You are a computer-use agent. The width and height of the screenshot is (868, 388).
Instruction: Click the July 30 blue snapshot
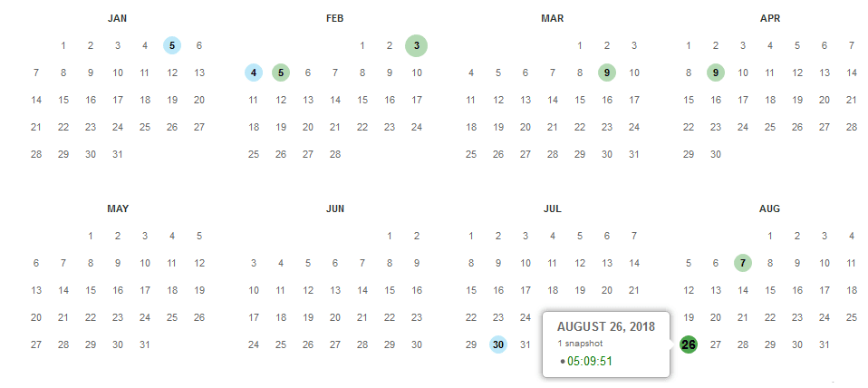(x=498, y=344)
